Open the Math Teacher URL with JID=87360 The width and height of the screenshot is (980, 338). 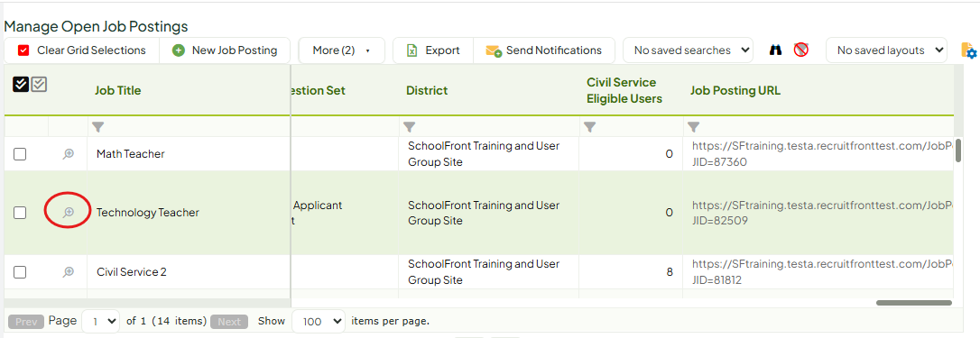[822, 154]
